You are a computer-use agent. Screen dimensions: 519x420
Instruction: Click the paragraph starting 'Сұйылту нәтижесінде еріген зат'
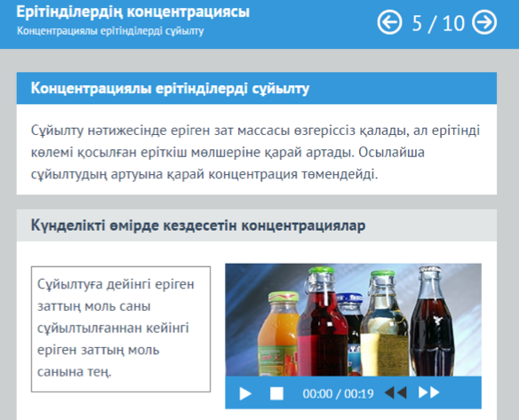(x=255, y=152)
